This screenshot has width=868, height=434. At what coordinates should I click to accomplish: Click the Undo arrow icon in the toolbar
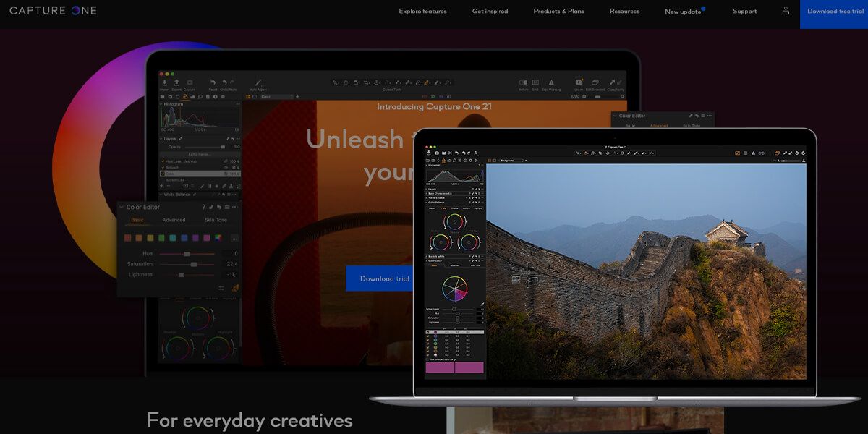224,82
